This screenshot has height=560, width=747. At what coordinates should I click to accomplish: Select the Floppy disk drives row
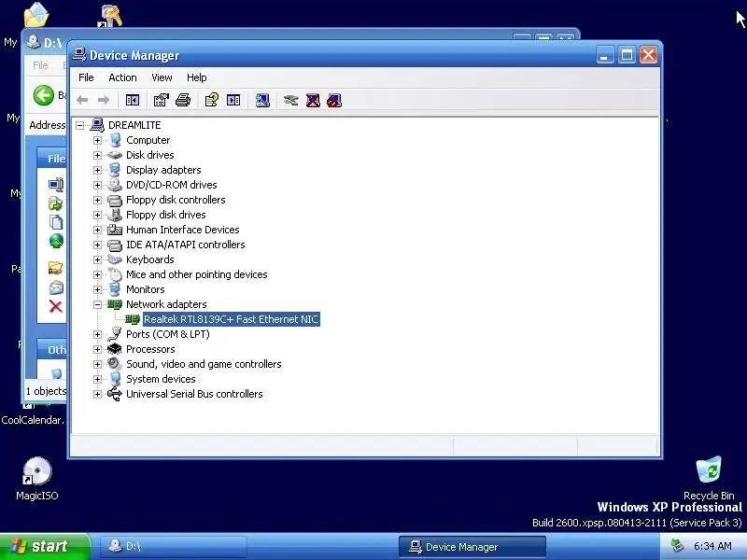coord(165,215)
